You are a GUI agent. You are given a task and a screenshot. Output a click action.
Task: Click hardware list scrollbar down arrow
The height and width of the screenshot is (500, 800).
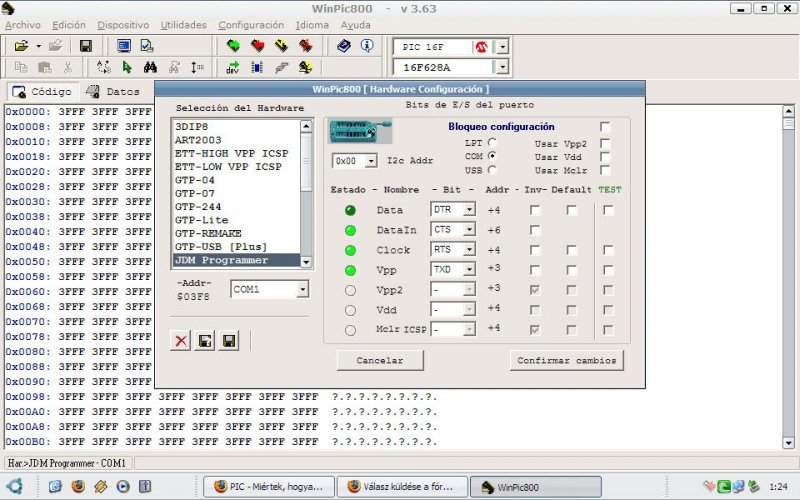pos(306,262)
